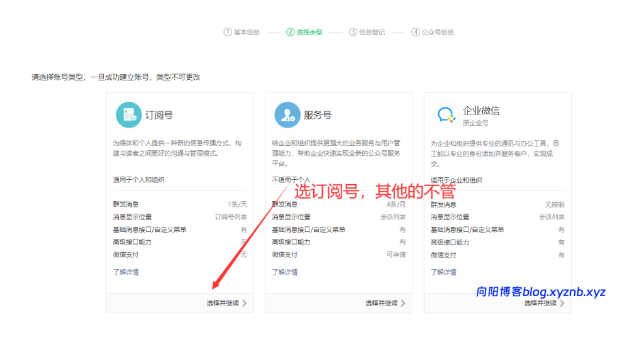Image resolution: width=644 pixels, height=347 pixels.
Task: Select step 3 信息登记
Action: click(x=367, y=32)
